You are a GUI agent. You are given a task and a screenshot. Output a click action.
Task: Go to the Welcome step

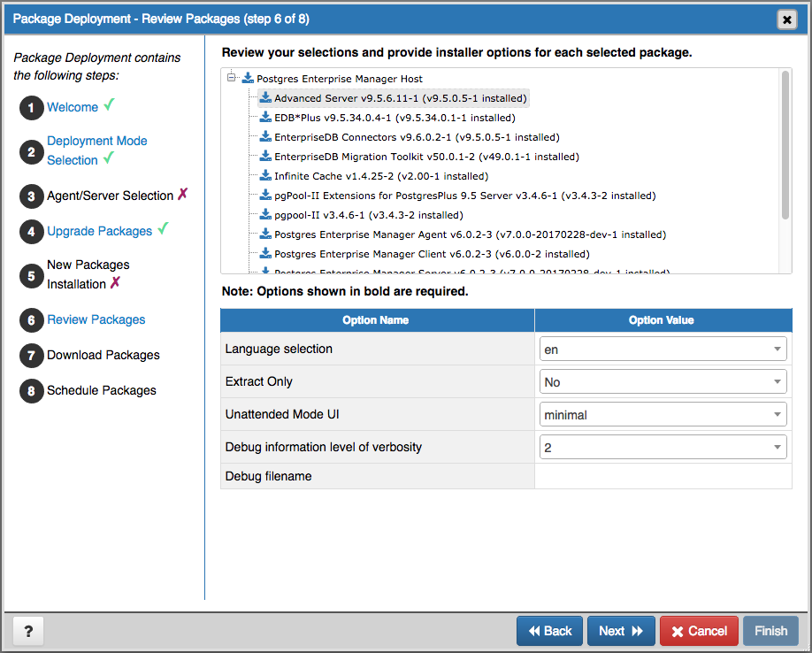click(73, 107)
